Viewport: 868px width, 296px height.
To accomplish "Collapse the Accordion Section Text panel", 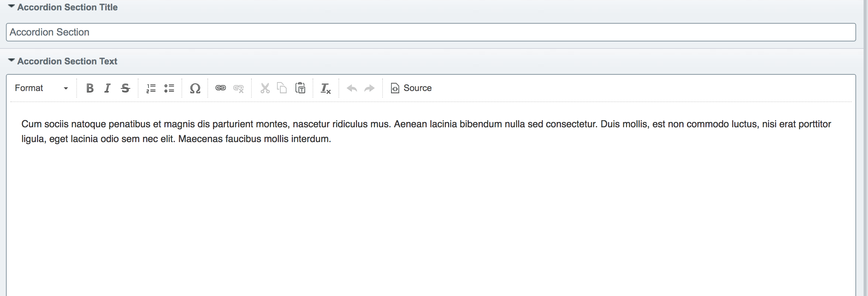I will (11, 60).
